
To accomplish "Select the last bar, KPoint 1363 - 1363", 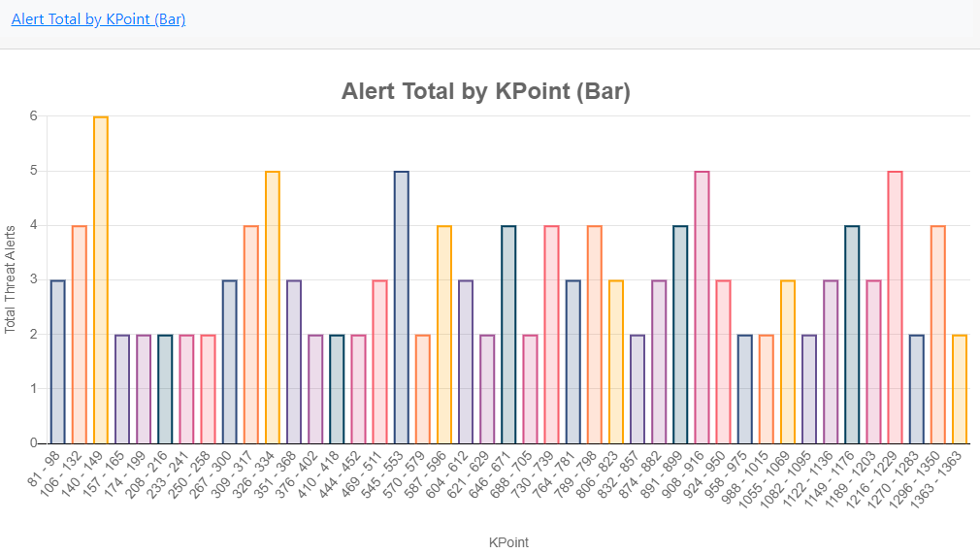I will click(x=960, y=388).
